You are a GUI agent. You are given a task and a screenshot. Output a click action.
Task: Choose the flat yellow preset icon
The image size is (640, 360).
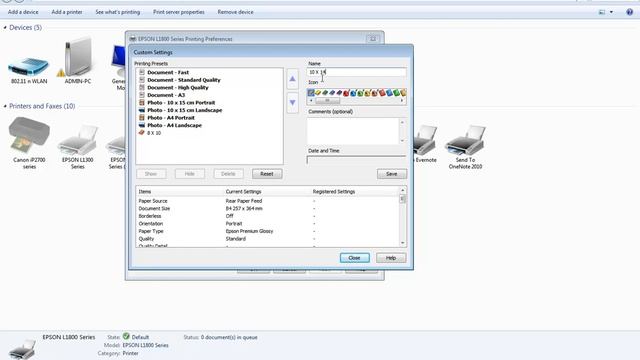point(318,93)
